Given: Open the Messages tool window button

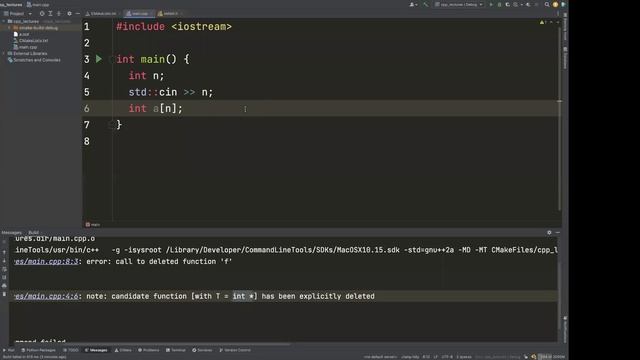Looking at the screenshot, I should (96, 350).
